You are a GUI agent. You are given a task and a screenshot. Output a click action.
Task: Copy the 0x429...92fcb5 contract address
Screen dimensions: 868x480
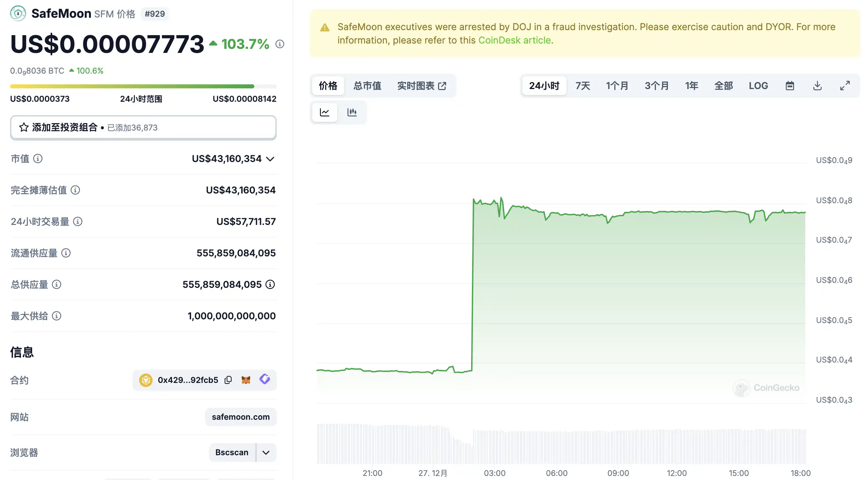228,380
